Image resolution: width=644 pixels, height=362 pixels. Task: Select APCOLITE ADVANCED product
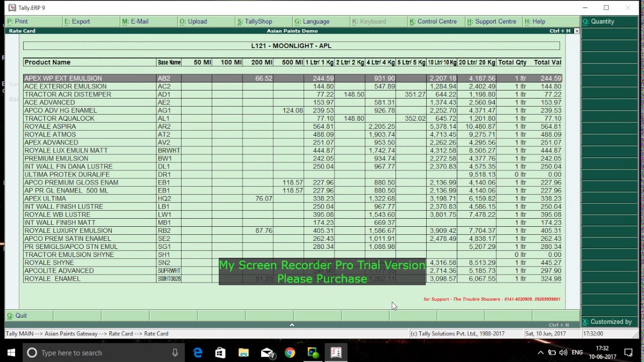coord(59,271)
